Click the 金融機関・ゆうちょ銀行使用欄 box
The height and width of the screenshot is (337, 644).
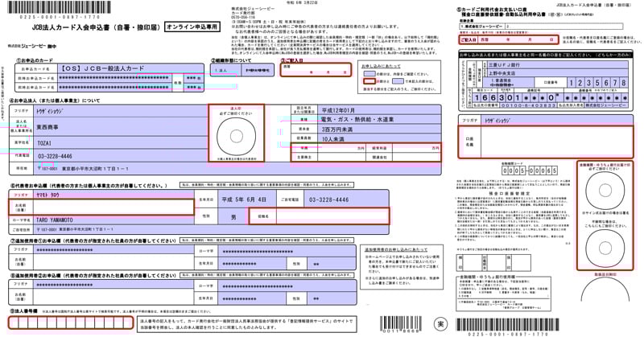(504, 293)
